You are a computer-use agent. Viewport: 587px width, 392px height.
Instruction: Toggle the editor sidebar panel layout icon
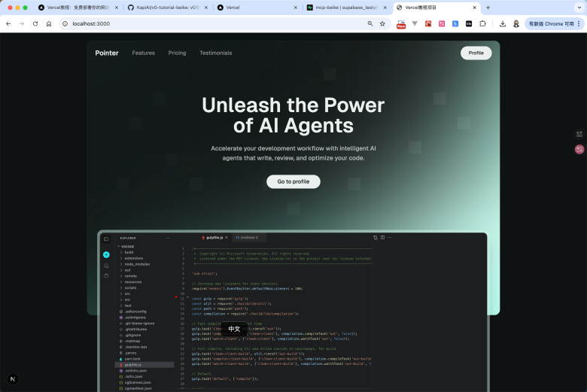point(106,239)
